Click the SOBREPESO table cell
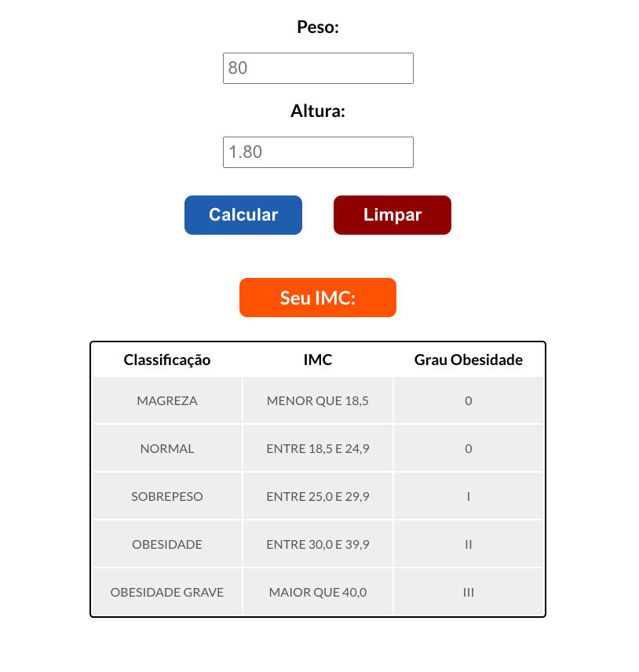The width and height of the screenshot is (639, 672). 167,496
